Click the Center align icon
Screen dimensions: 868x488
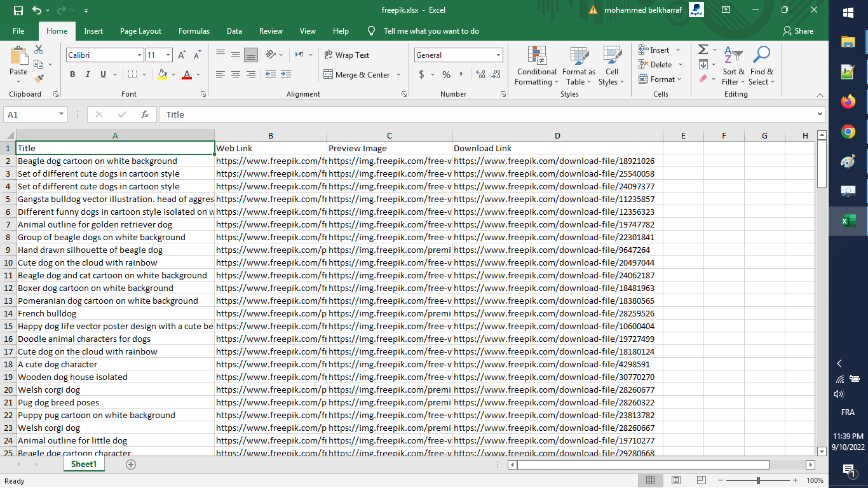coord(236,74)
